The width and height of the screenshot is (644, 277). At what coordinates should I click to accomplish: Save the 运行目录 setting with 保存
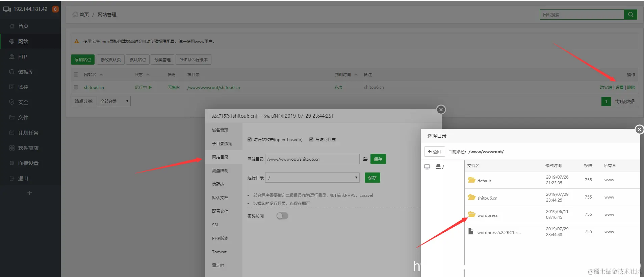(372, 178)
